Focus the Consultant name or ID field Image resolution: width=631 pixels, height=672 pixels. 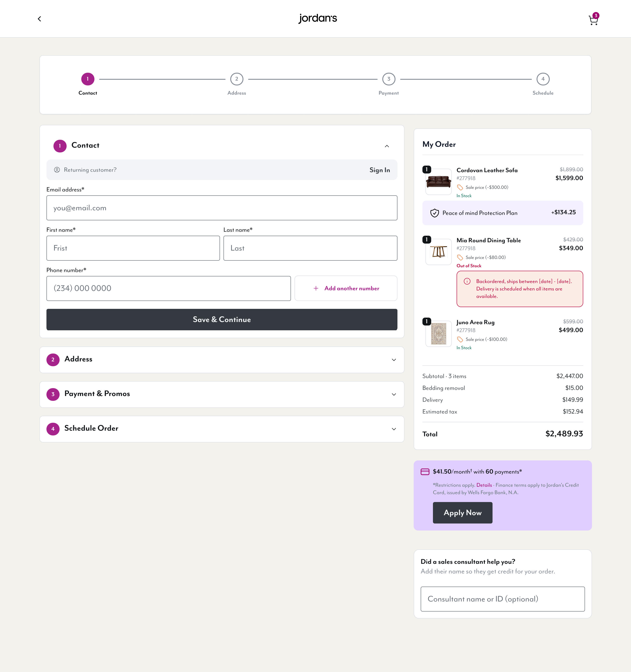coord(503,599)
